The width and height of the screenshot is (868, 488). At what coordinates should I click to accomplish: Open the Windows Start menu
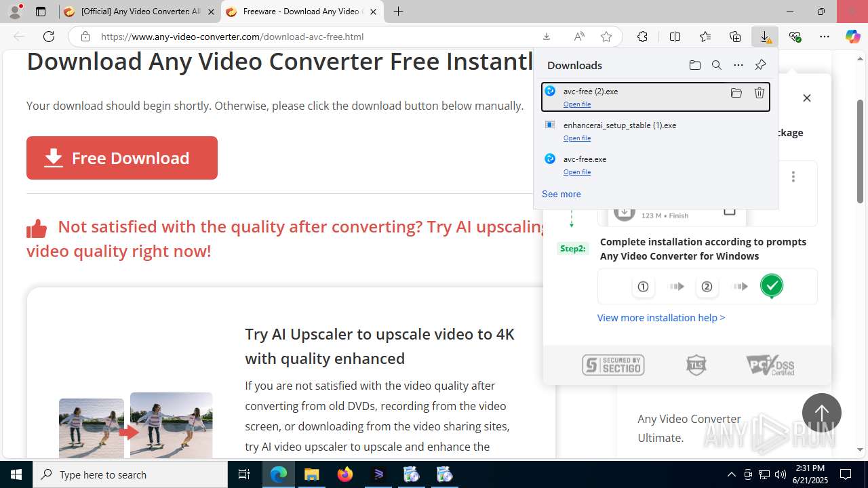[16, 474]
